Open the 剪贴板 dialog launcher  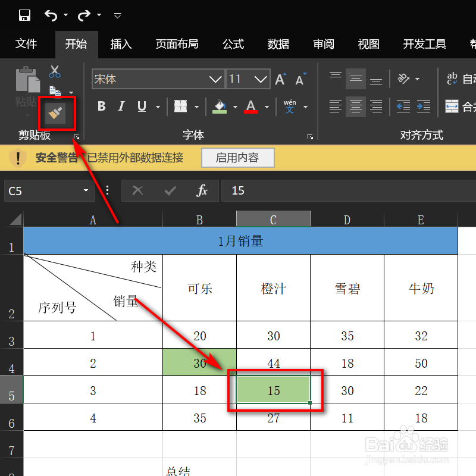point(76,137)
